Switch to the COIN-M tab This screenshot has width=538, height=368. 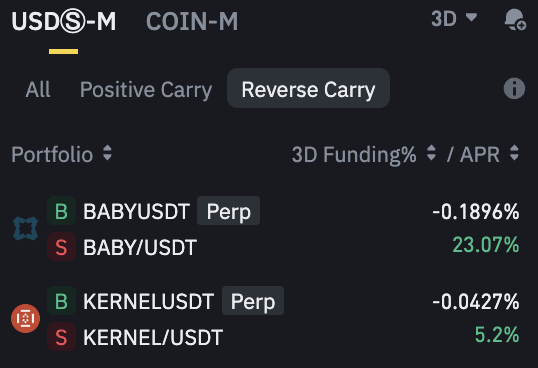tap(192, 21)
